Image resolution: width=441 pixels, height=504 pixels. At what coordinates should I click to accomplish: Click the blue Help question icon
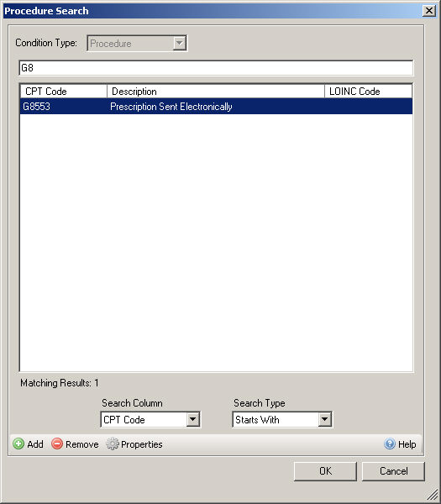[390, 444]
